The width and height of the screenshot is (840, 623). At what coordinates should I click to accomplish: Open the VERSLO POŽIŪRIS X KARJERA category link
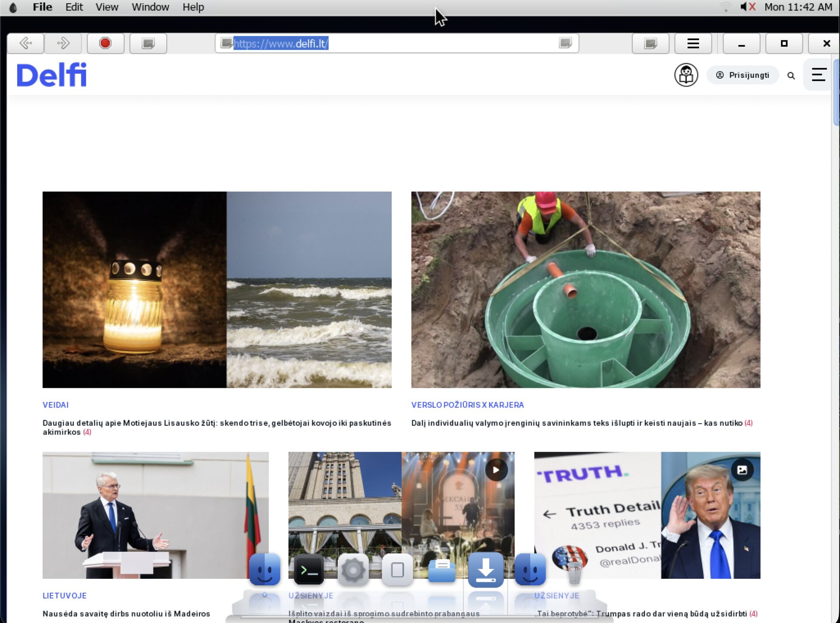[467, 405]
